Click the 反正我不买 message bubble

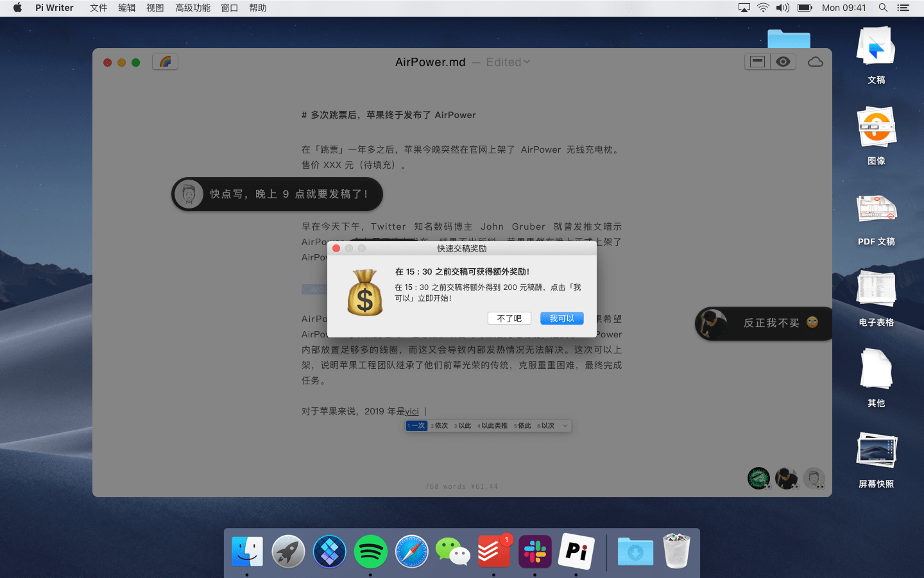tap(764, 323)
